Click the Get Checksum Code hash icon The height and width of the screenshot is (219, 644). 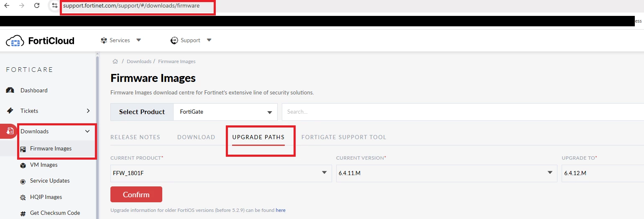(23, 213)
